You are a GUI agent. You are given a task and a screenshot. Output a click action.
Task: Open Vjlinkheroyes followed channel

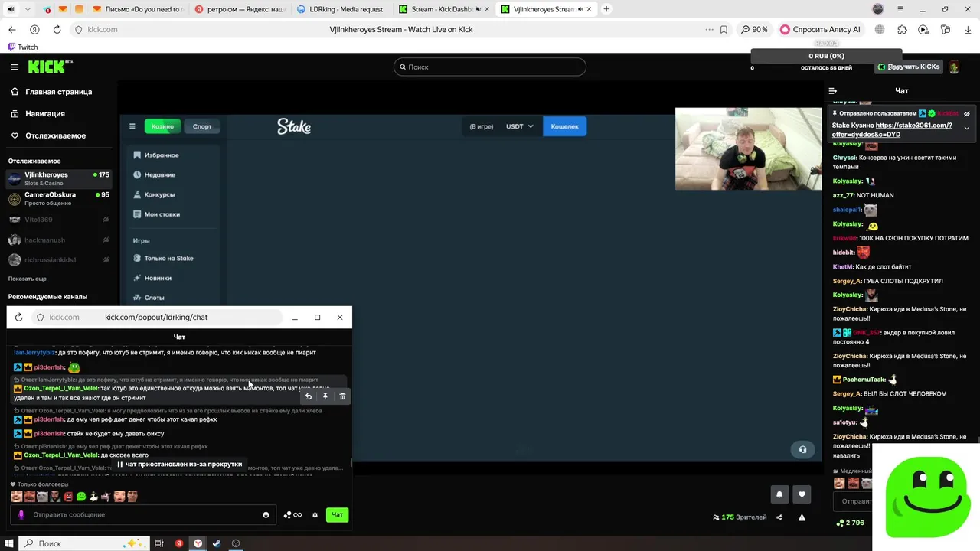pyautogui.click(x=59, y=178)
